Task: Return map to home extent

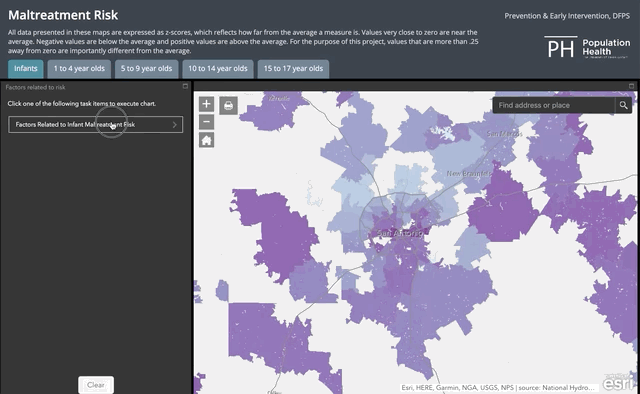Action: [207, 140]
